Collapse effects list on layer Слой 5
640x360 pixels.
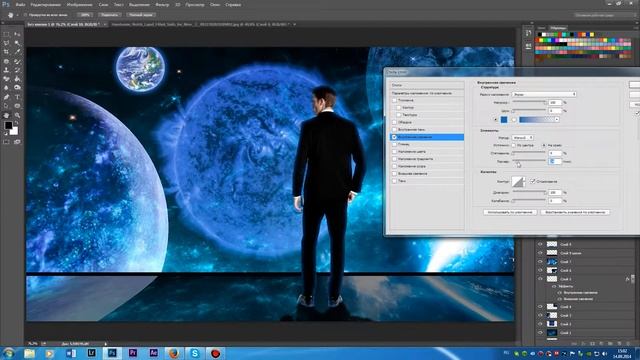click(x=633, y=279)
